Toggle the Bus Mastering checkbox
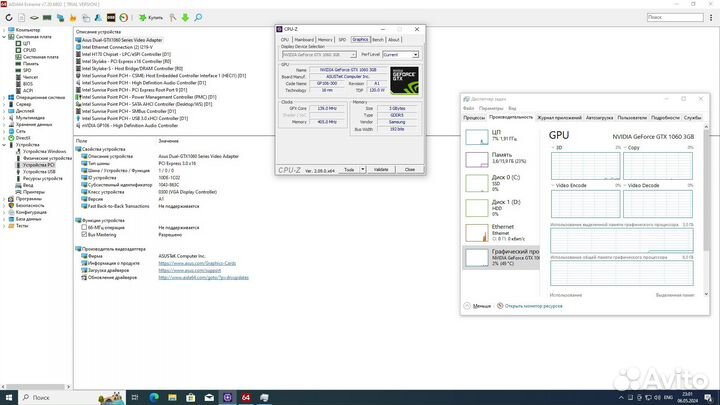This screenshot has width=720, height=405. (84, 235)
